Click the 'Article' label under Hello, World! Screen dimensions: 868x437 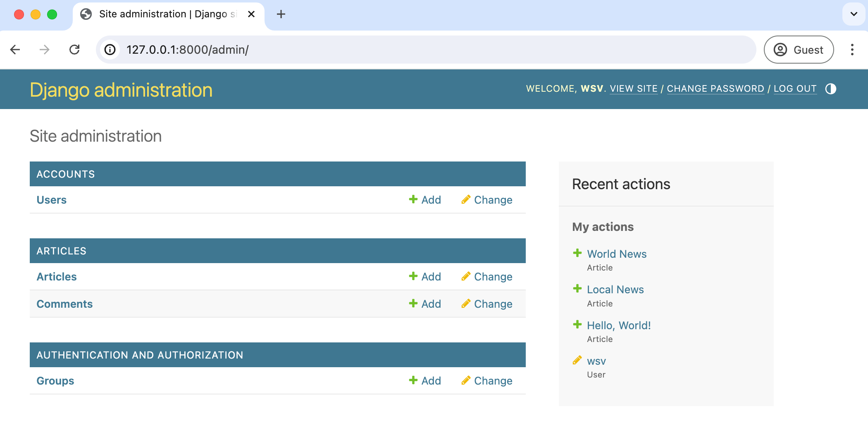[x=600, y=339]
